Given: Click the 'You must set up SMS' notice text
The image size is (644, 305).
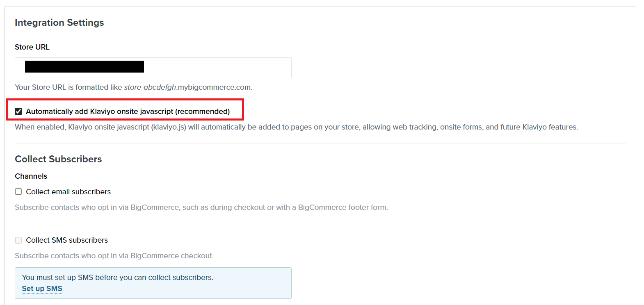Looking at the screenshot, I should click(117, 278).
